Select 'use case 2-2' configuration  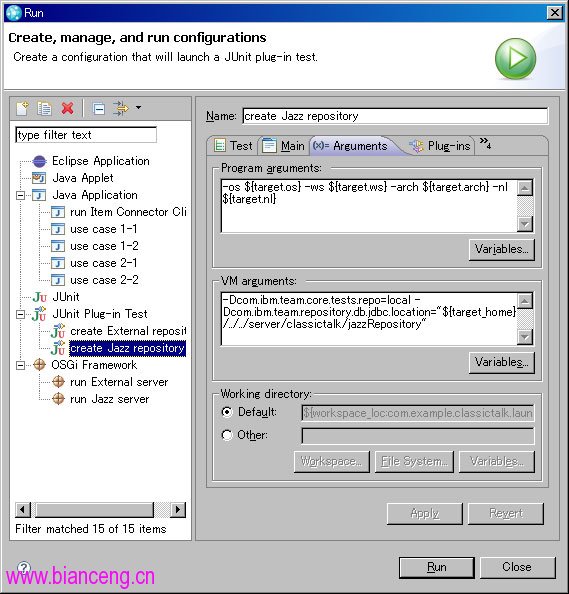[104, 280]
